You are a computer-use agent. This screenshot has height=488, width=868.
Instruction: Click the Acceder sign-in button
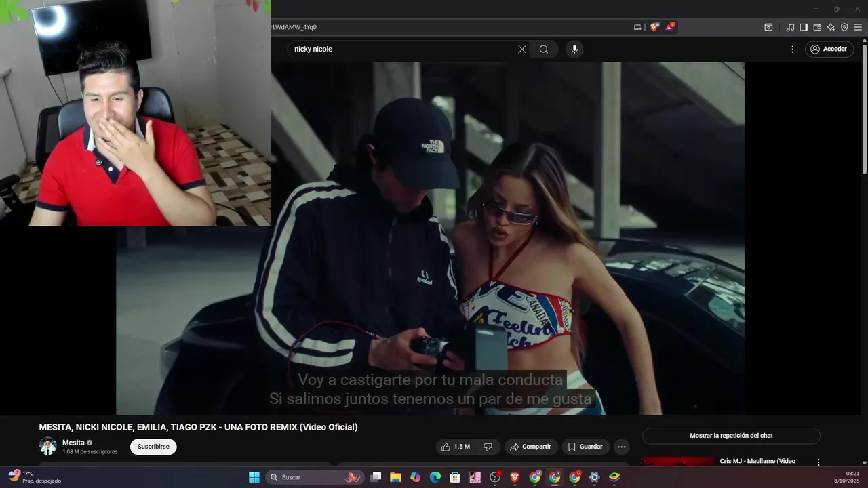point(829,49)
